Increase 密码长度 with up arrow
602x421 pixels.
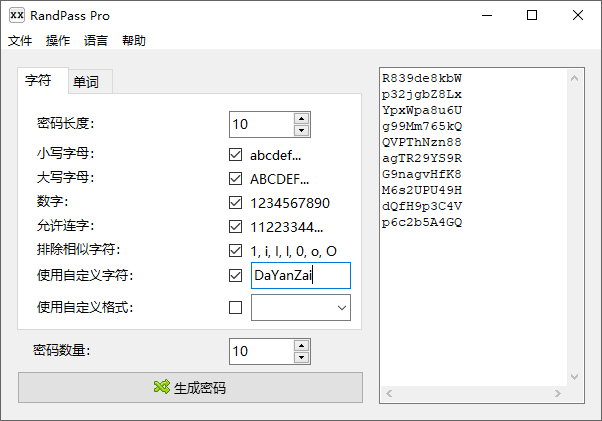(302, 119)
